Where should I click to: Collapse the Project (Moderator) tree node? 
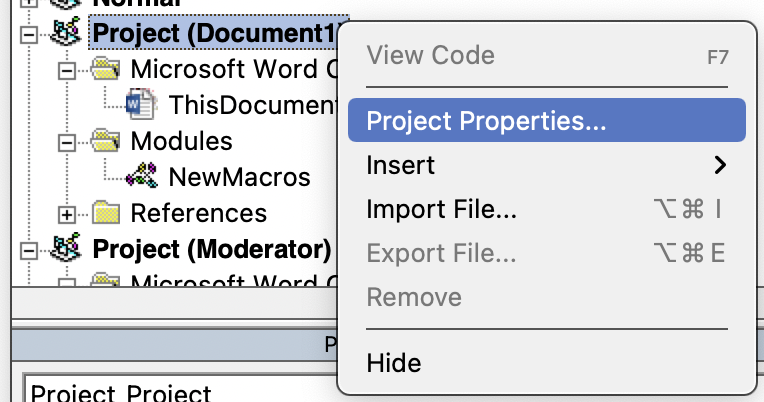point(29,251)
